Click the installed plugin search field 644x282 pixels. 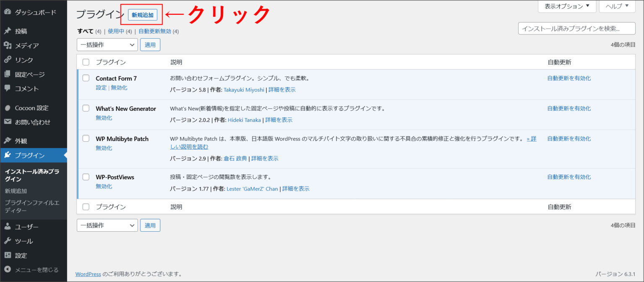(577, 28)
